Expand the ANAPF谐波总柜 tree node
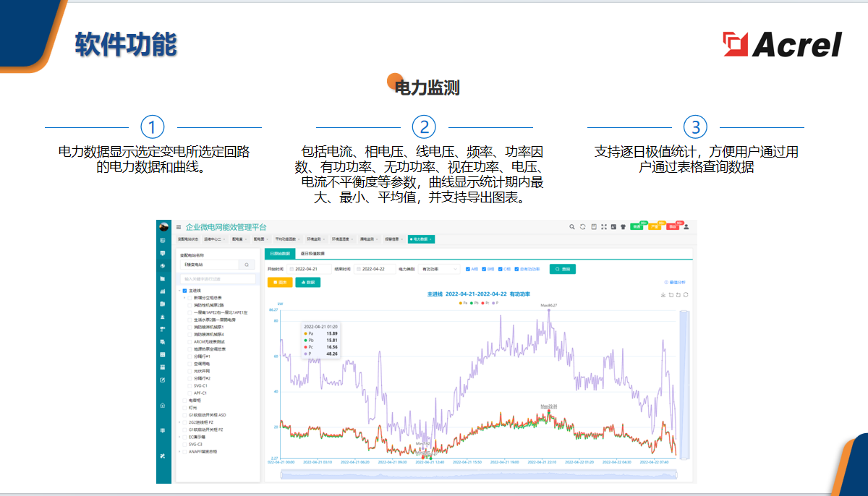This screenshot has height=496, width=868. [179, 451]
